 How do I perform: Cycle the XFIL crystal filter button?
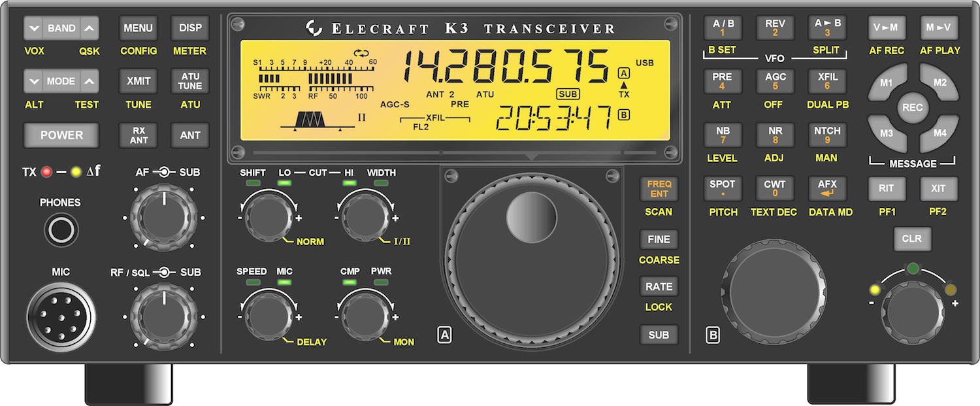(x=827, y=81)
